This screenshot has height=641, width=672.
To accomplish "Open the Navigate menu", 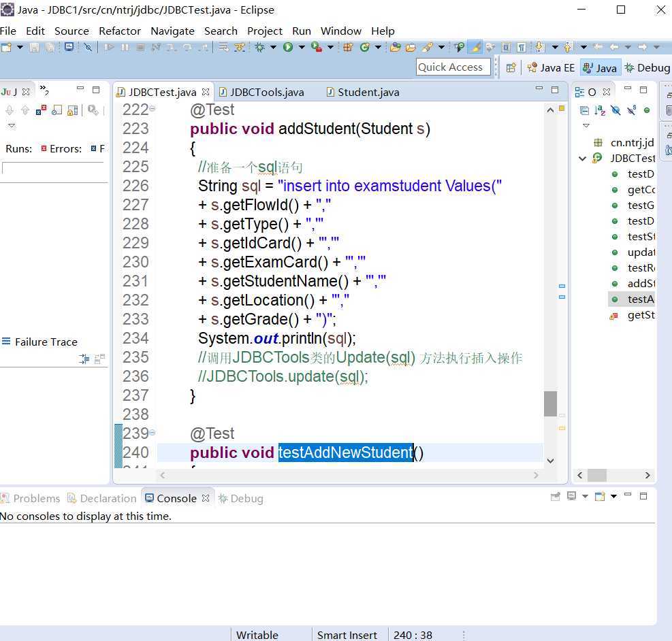I will 172,31.
